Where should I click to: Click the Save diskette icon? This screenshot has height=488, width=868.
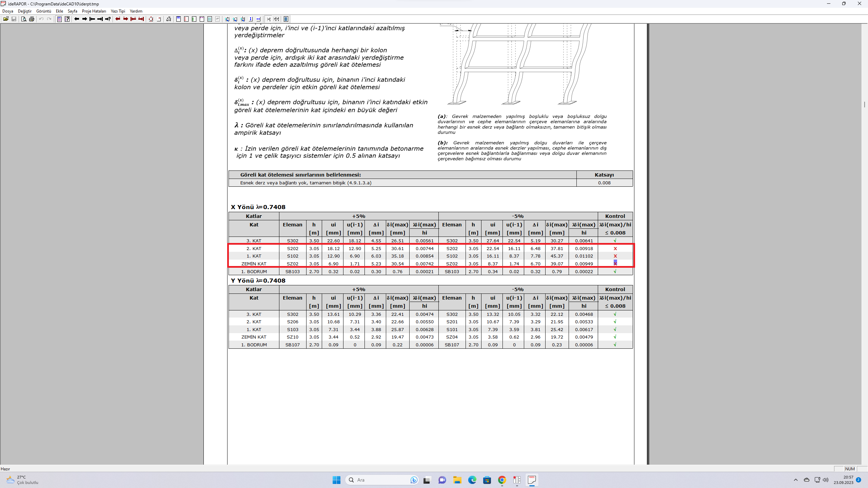14,19
